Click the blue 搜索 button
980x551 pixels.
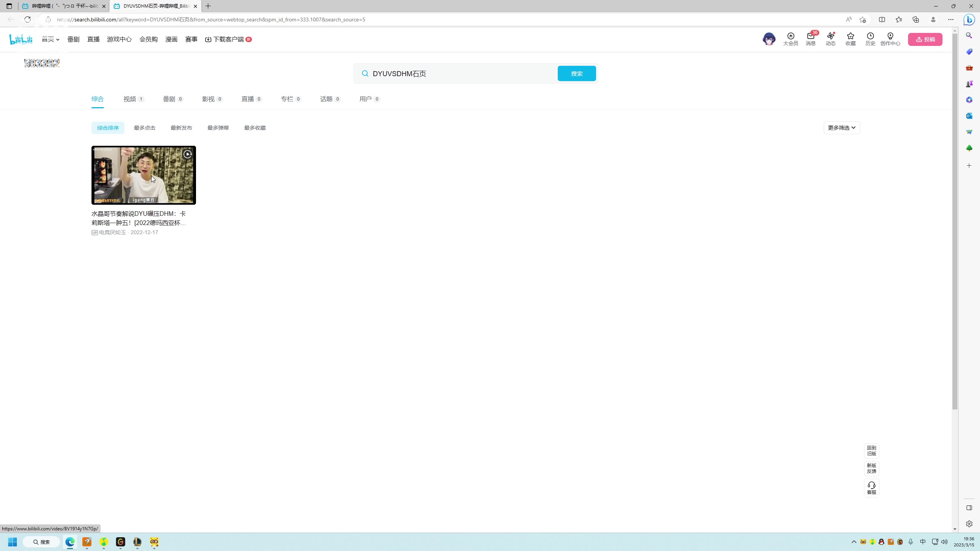[577, 73]
